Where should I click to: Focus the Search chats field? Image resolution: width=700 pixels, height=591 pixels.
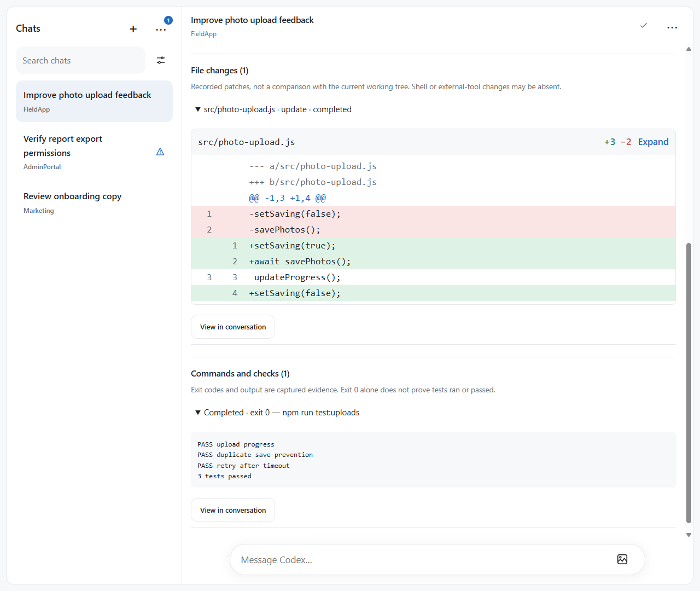click(80, 60)
